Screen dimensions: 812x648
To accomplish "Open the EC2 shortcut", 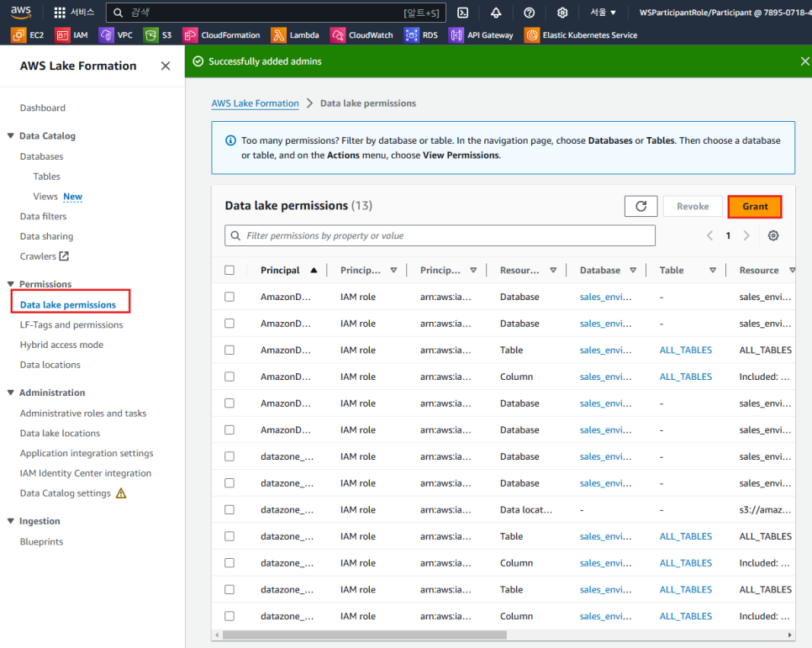I will (x=28, y=35).
